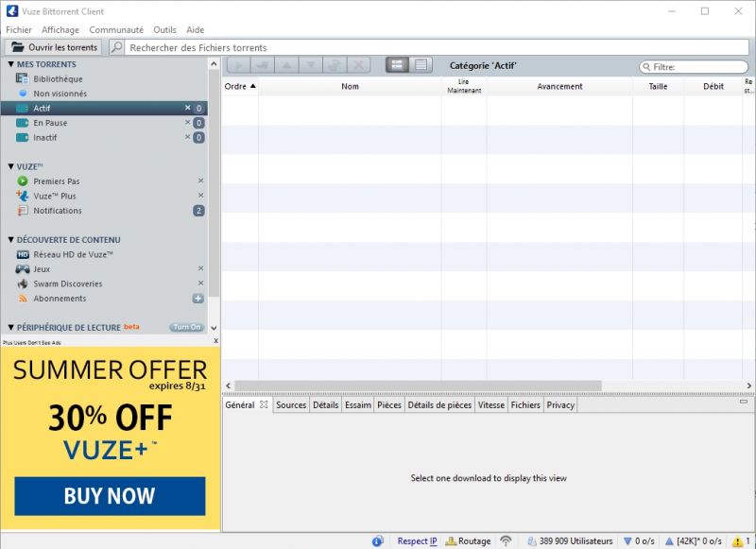Turn On the device playback feature
Screen dimensions: 756x549
(186, 327)
